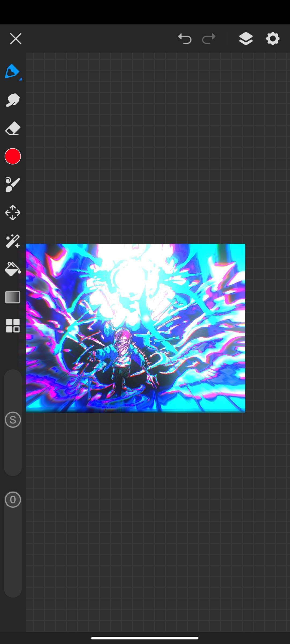Click the opacity slider handle marked 0
Screen dimensions: 290x644
pos(13,500)
